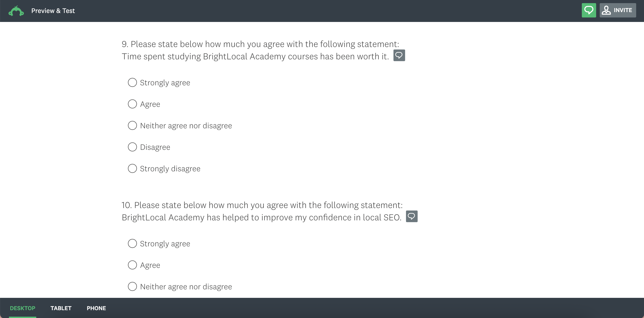Select 'Disagree' radio button for question 9
This screenshot has width=644, height=318.
(x=132, y=147)
